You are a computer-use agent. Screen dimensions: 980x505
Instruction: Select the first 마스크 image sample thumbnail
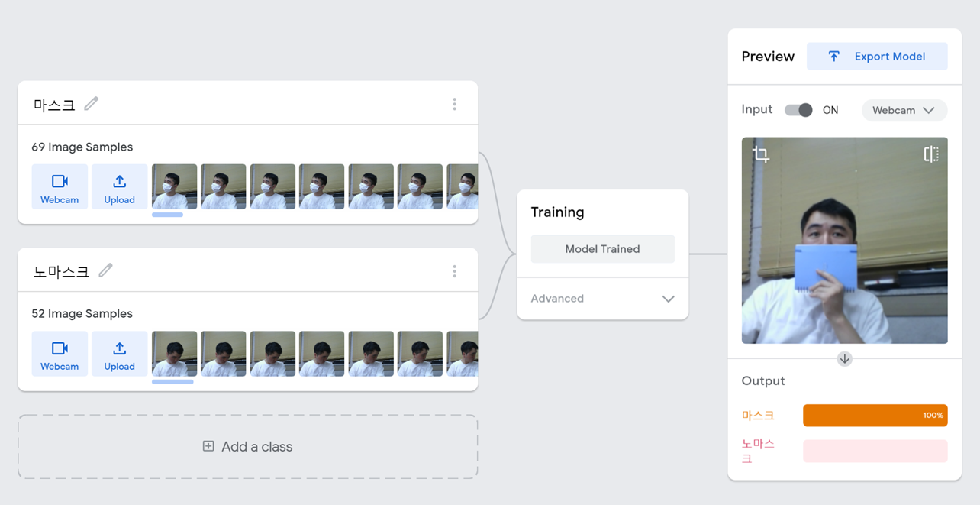(174, 186)
